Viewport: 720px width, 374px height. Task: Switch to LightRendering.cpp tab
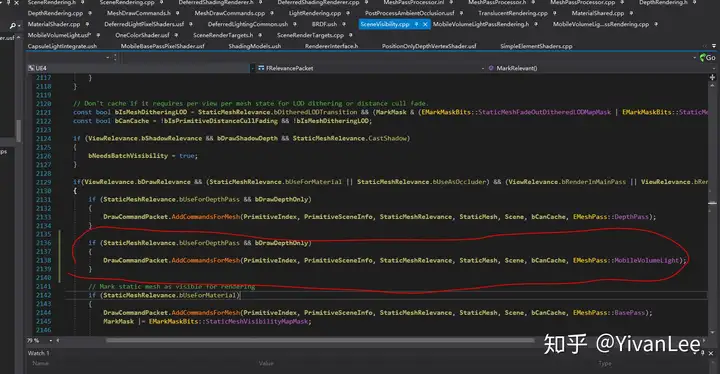[x=315, y=13]
